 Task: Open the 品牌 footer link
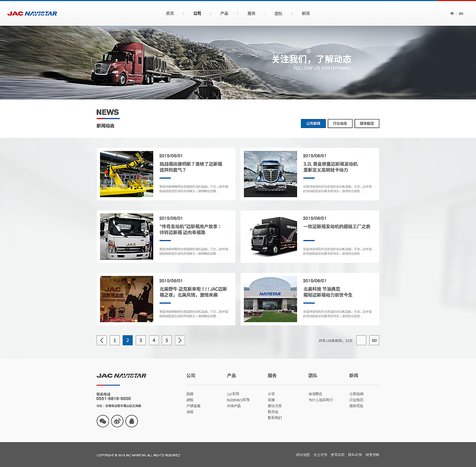coord(190,394)
